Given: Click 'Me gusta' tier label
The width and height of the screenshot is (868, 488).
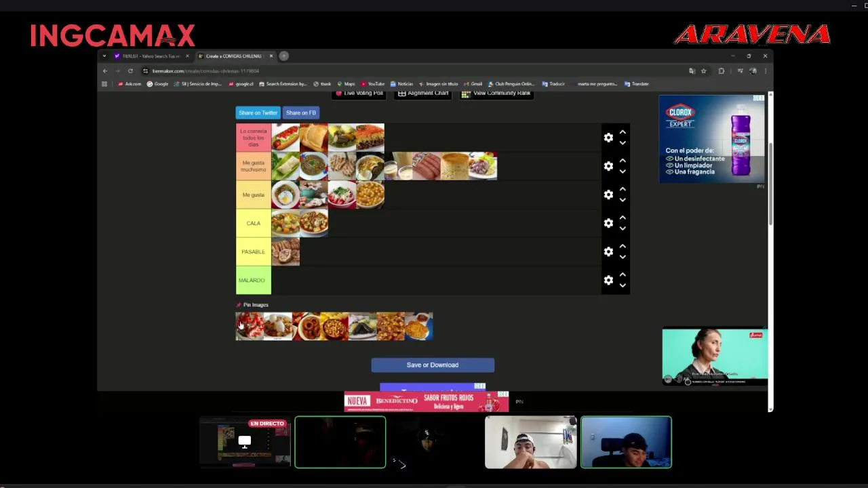Looking at the screenshot, I should (254, 195).
